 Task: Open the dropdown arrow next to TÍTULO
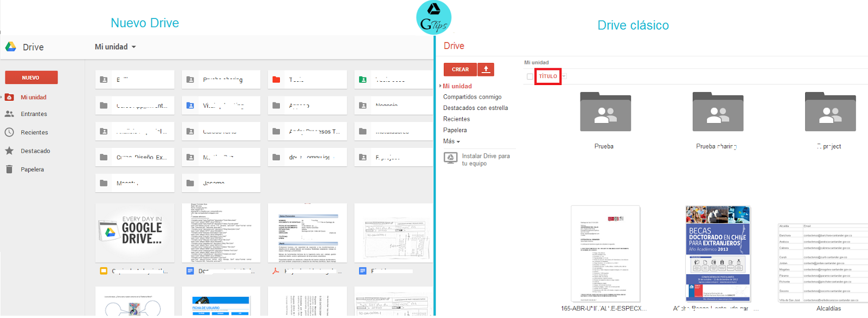click(x=564, y=76)
